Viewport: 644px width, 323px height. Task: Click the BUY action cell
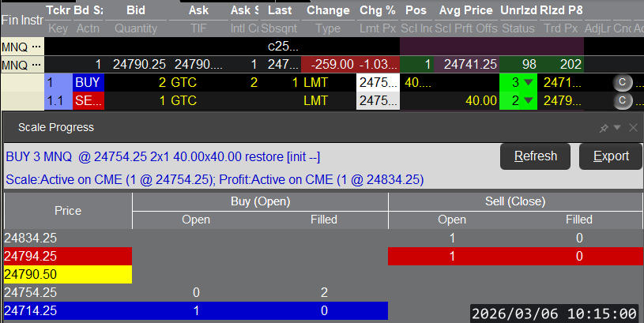pos(88,82)
